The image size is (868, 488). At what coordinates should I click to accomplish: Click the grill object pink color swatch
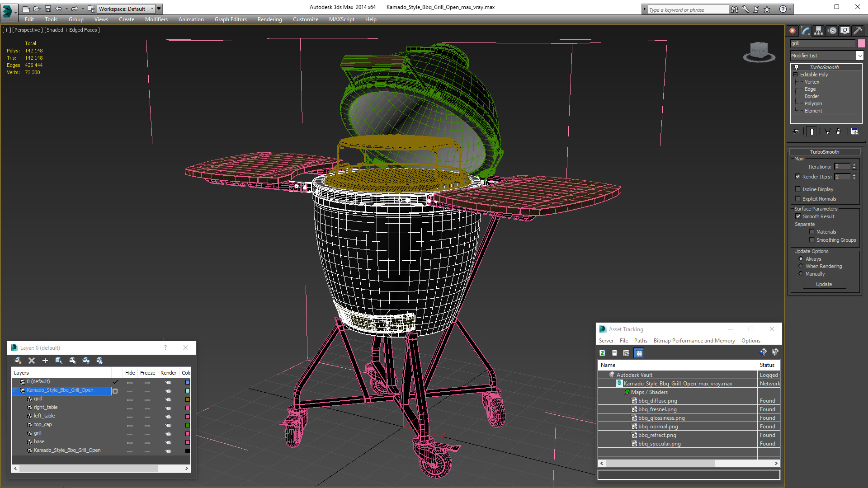pos(861,43)
